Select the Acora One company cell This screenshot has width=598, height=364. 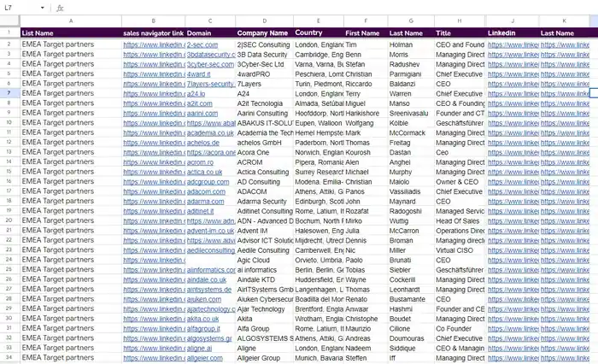point(264,153)
